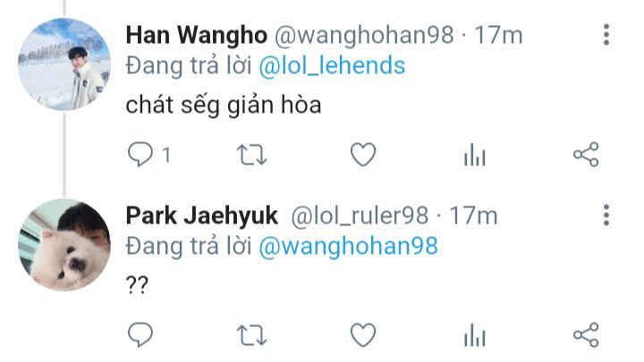Image resolution: width=644 pixels, height=362 pixels.
Task: Share Park Jaehyuk's tweet
Action: (x=586, y=335)
